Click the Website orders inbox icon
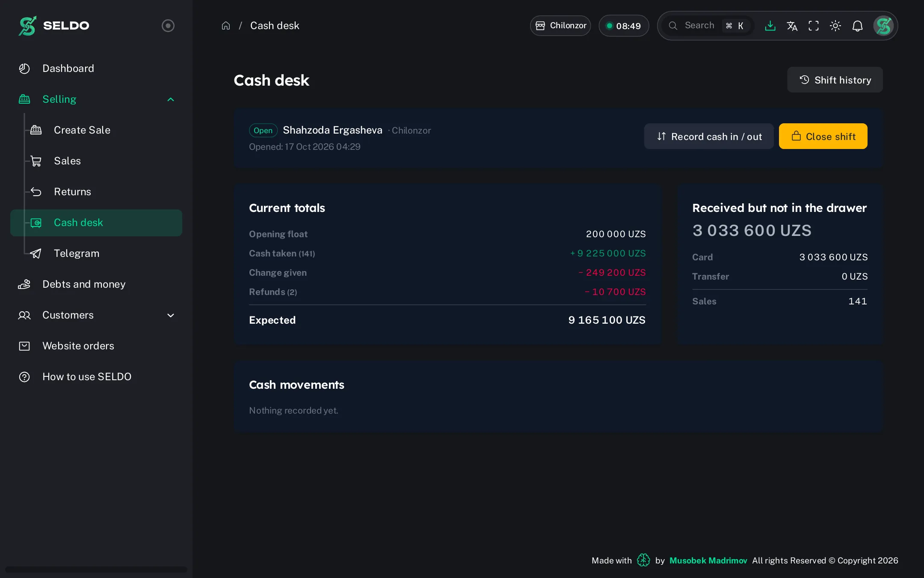Image resolution: width=924 pixels, height=578 pixels. tap(24, 346)
